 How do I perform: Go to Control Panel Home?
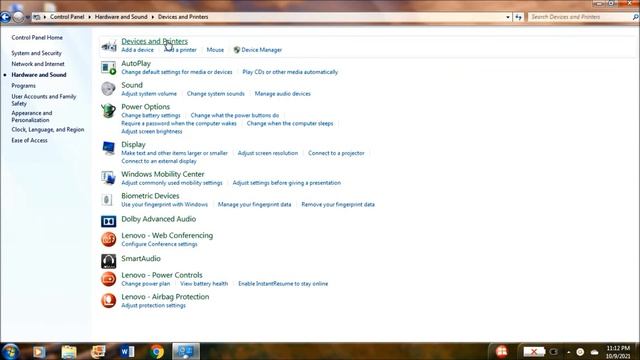click(x=37, y=38)
